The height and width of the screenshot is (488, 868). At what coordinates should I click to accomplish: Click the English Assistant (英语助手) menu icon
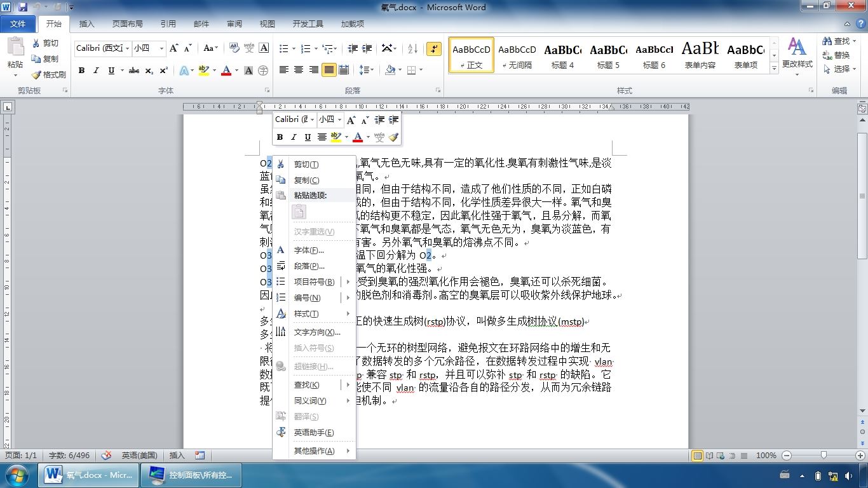click(x=281, y=432)
